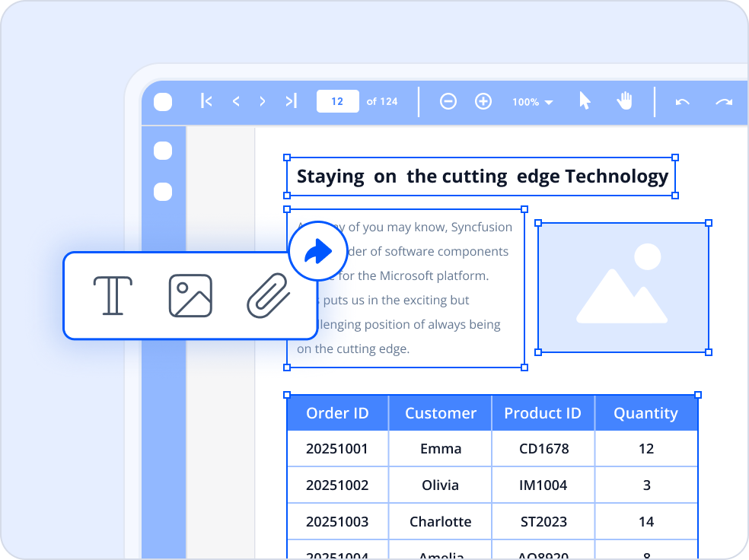
Task: Select cell CD1678
Action: tap(543, 449)
